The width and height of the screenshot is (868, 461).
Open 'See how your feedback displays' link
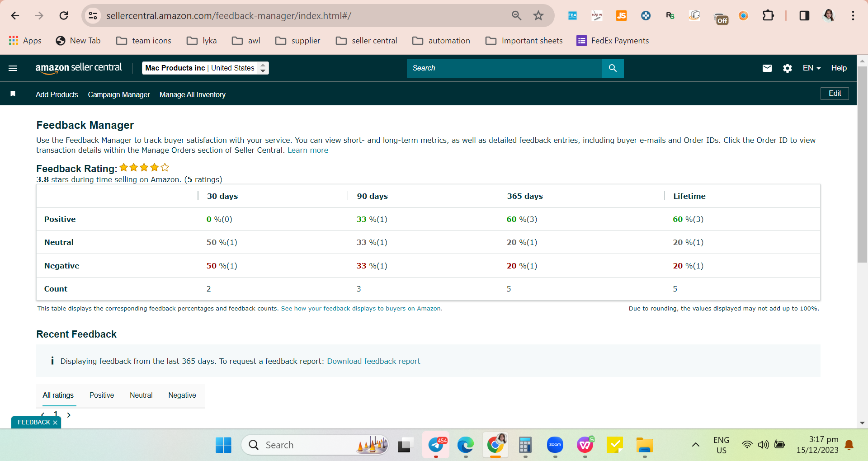coord(361,309)
